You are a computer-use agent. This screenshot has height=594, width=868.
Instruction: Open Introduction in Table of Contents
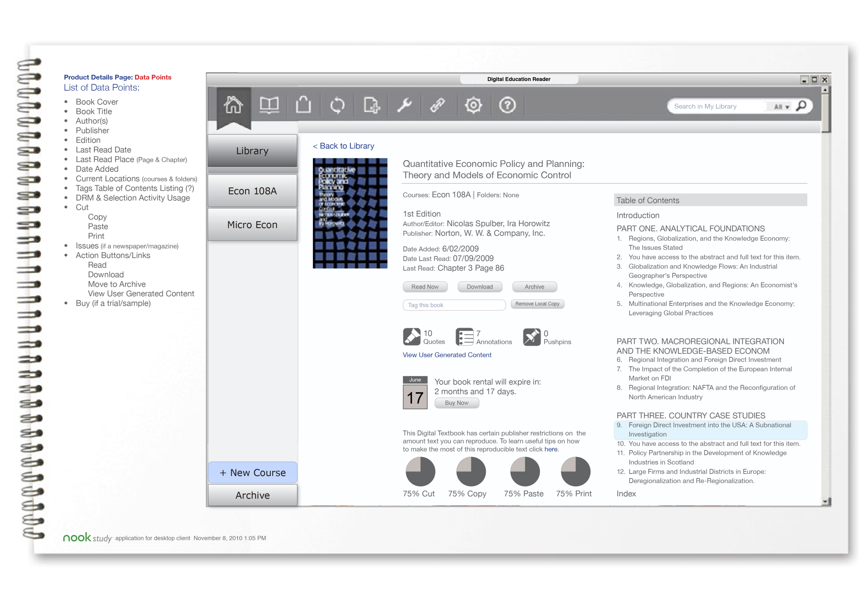click(x=637, y=215)
